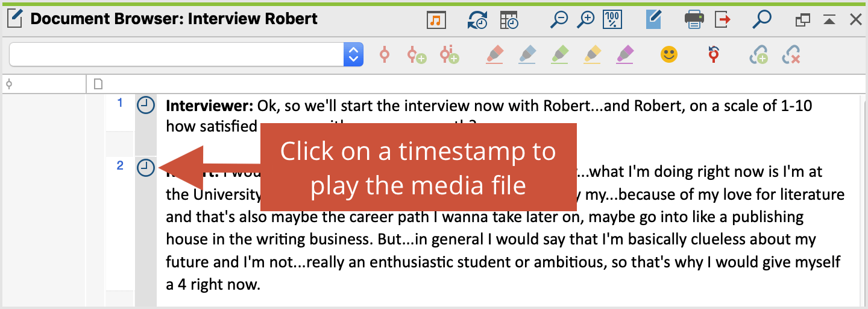This screenshot has height=309, width=868.
Task: Click into the code quick list field
Action: click(177, 54)
